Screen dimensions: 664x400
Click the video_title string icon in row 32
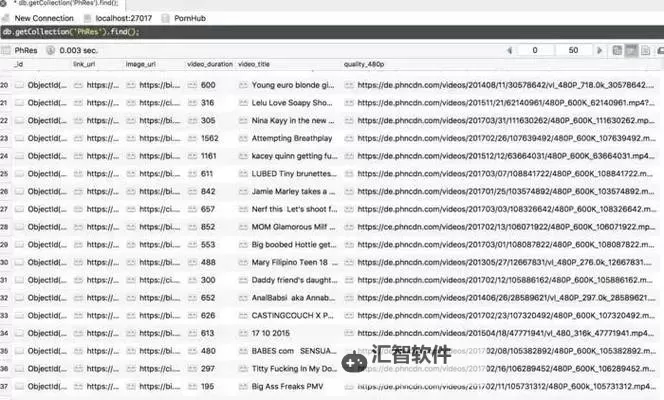[x=243, y=298]
